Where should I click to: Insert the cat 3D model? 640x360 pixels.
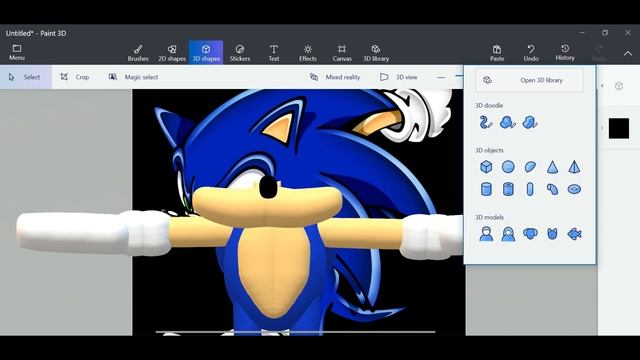(552, 234)
